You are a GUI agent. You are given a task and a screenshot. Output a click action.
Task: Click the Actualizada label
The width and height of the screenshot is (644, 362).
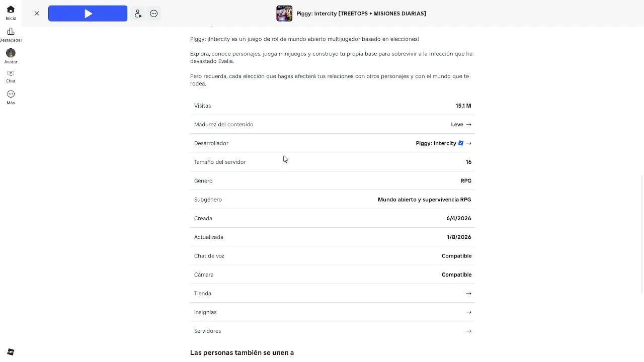(x=209, y=237)
